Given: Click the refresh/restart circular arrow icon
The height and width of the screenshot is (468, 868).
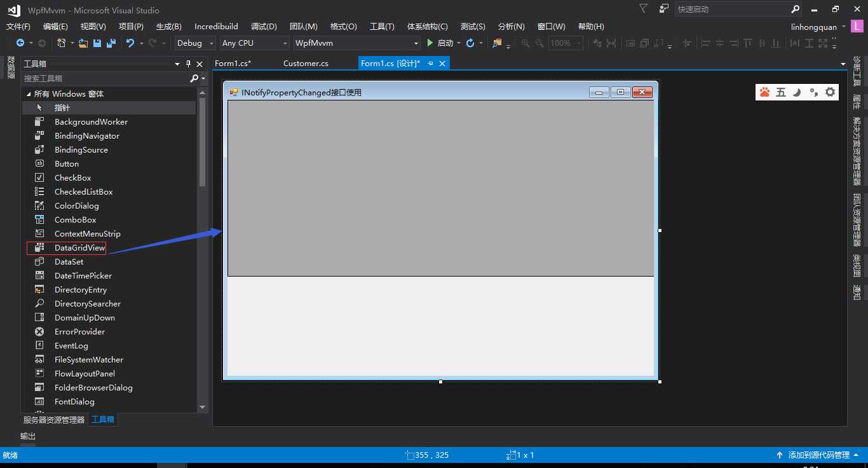Looking at the screenshot, I should pyautogui.click(x=470, y=43).
